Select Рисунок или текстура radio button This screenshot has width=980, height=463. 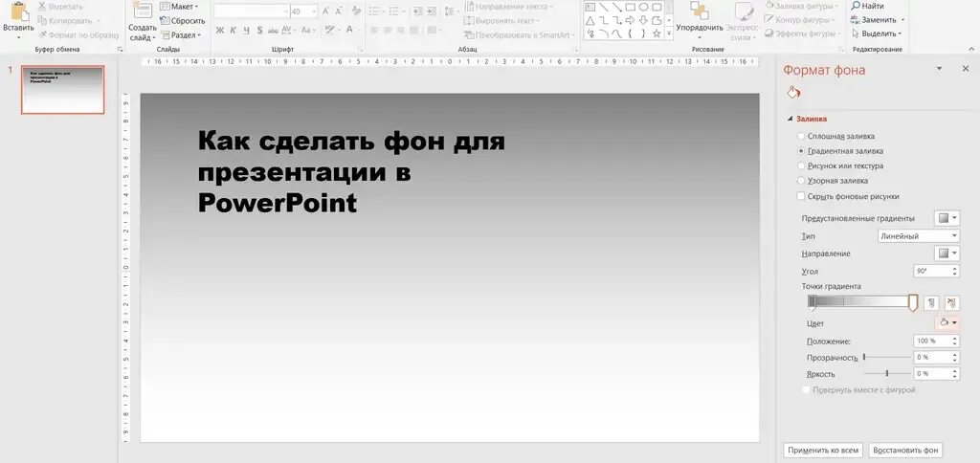click(x=801, y=165)
